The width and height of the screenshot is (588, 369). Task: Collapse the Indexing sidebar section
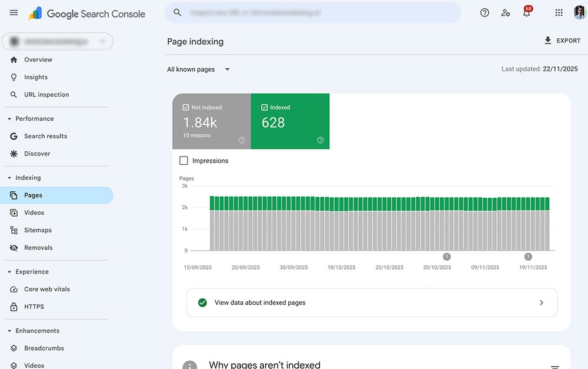[8, 177]
